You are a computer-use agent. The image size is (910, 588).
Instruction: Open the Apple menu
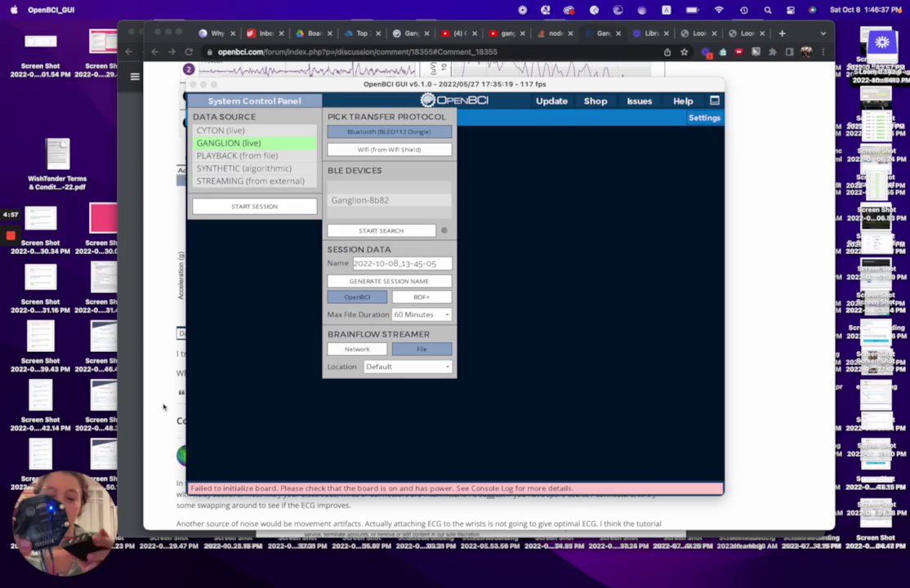pos(14,10)
